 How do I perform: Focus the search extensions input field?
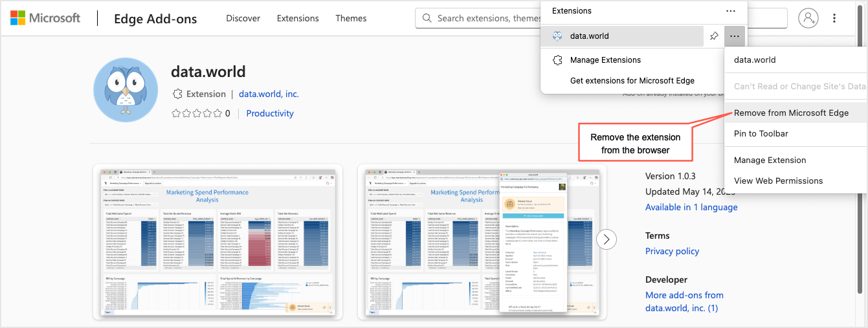(x=601, y=18)
